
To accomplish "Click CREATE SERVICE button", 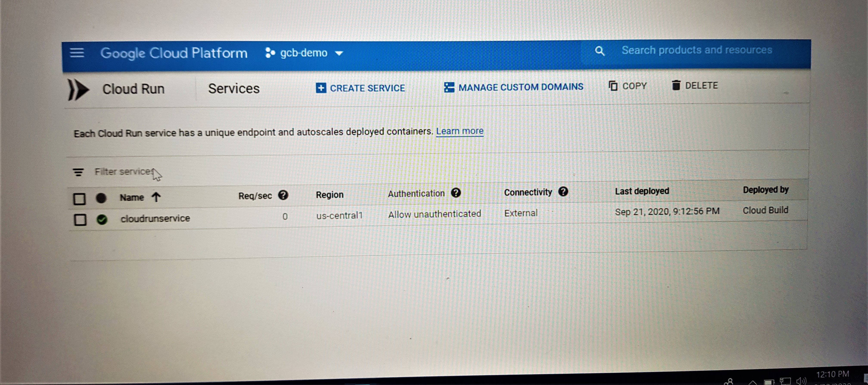I will pyautogui.click(x=360, y=88).
